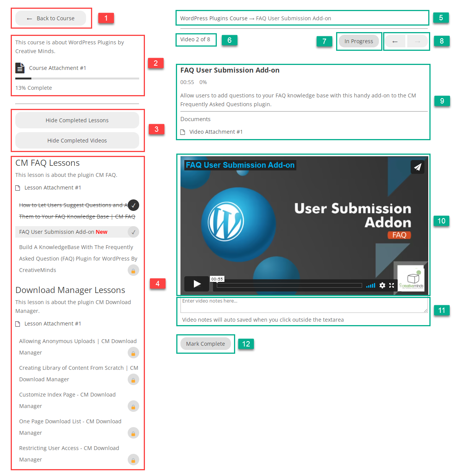Open One Page Download List video
This screenshot has width=460, height=476.
(x=70, y=427)
